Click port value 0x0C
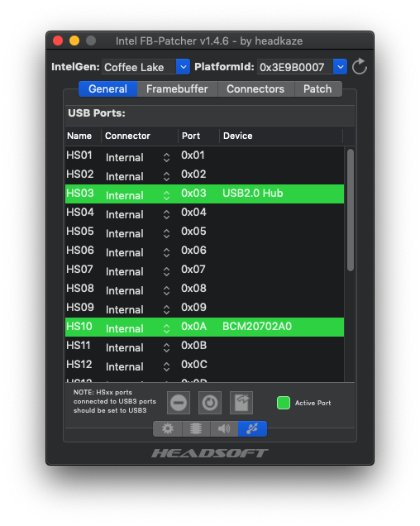 point(194,365)
